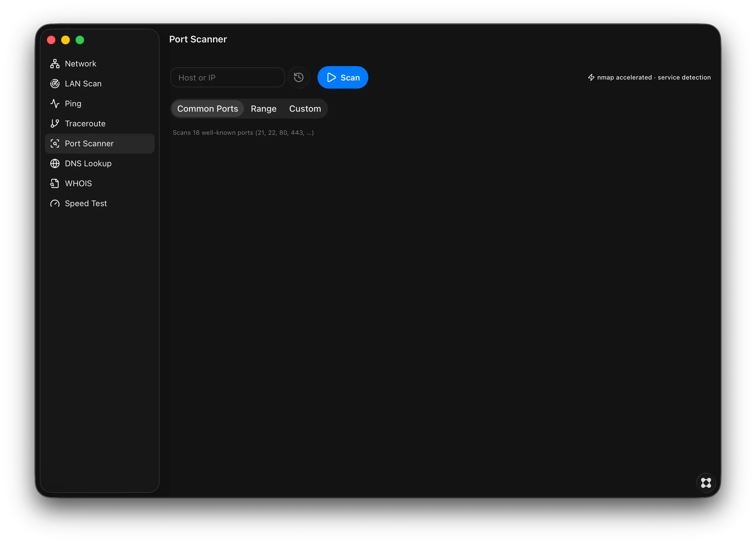The image size is (756, 544).
Task: Maximize window with green button
Action: click(80, 40)
